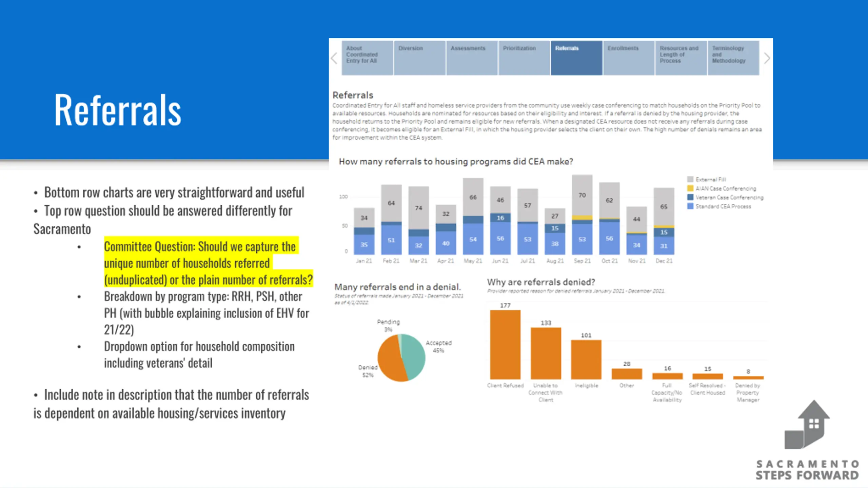Select the Standard CEA Process legend swatch
868x488 pixels.
(690, 206)
